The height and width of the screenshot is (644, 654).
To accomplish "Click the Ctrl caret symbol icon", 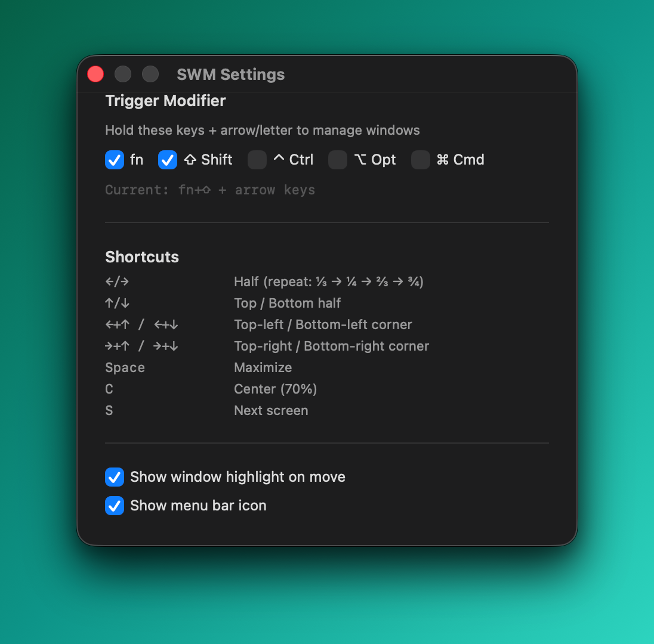I will pyautogui.click(x=279, y=159).
